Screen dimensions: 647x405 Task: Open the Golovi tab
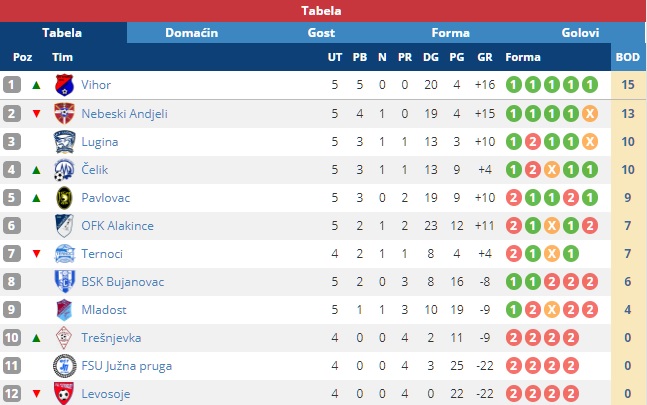click(580, 33)
